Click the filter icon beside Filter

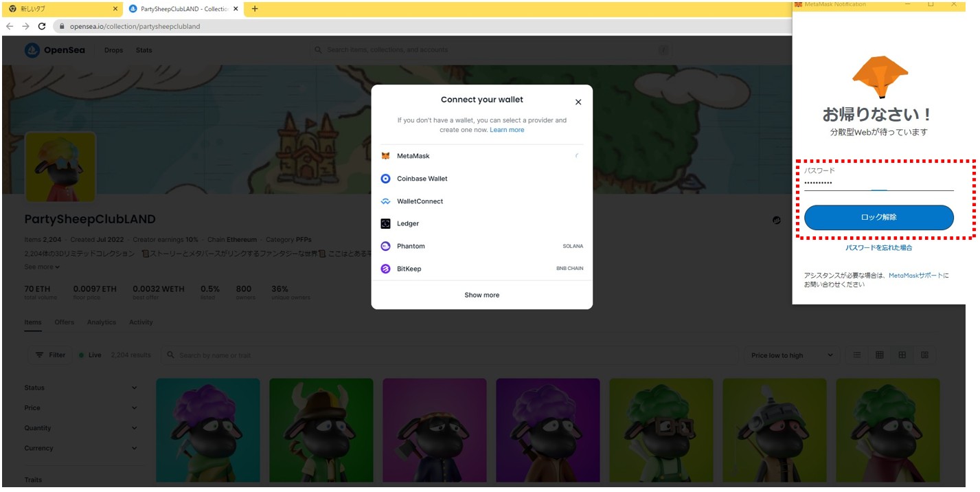[39, 355]
